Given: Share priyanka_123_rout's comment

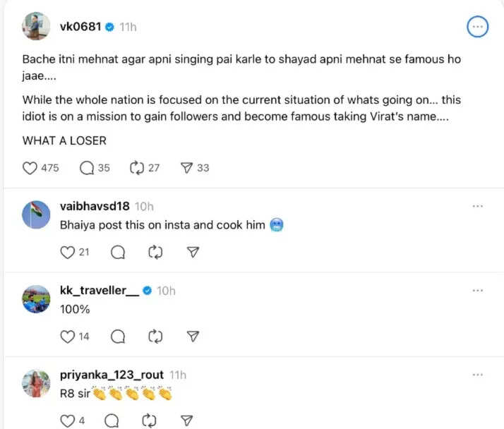Looking at the screenshot, I should (186, 421).
